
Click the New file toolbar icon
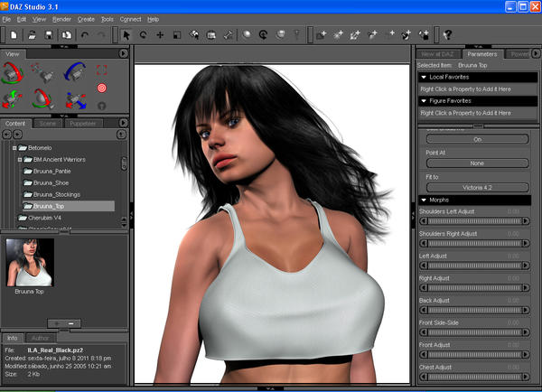[x=14, y=35]
